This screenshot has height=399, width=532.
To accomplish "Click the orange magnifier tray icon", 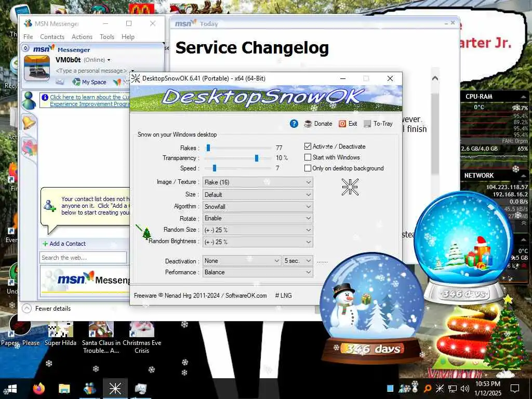I will 428,388.
